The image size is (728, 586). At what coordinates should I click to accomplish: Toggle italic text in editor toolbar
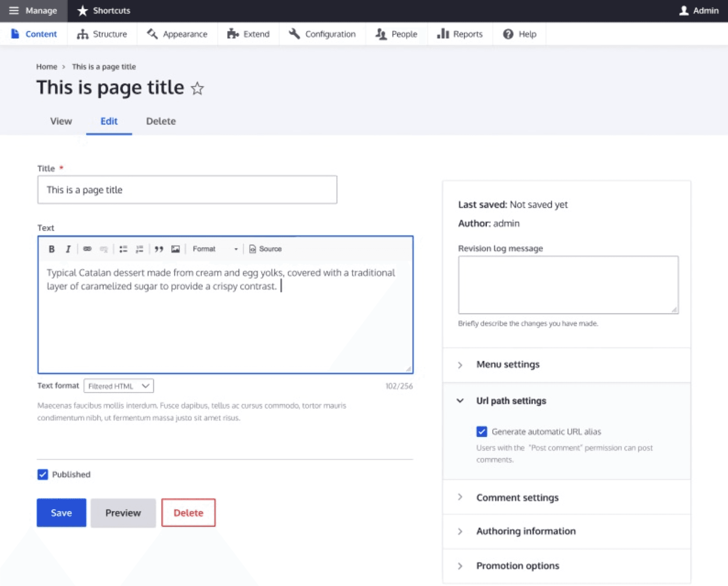pos(68,249)
